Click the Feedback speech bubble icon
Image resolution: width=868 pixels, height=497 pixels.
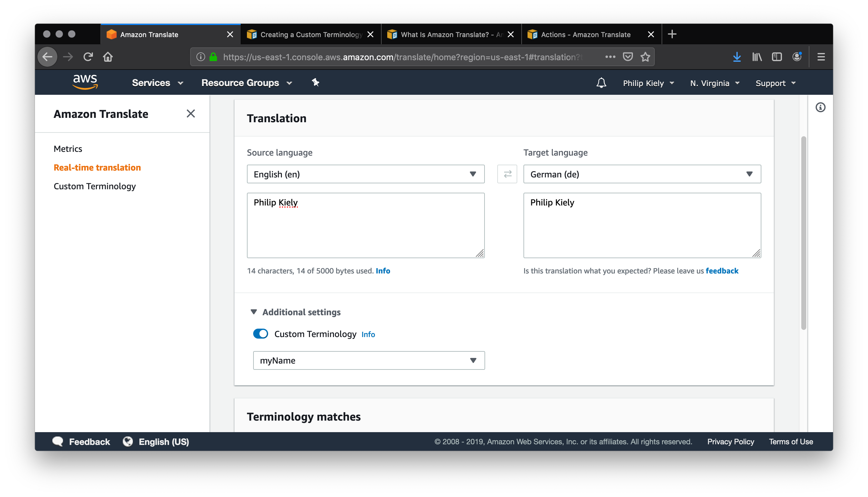pos(58,442)
